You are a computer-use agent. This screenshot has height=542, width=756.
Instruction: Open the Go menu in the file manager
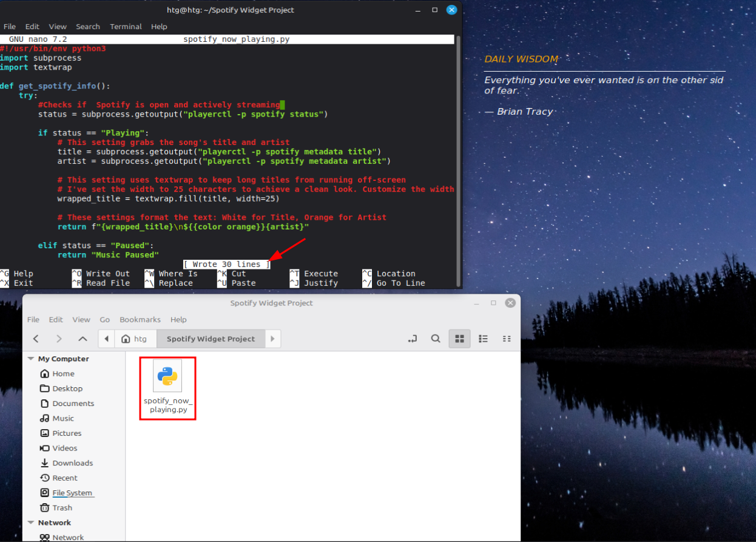(105, 319)
